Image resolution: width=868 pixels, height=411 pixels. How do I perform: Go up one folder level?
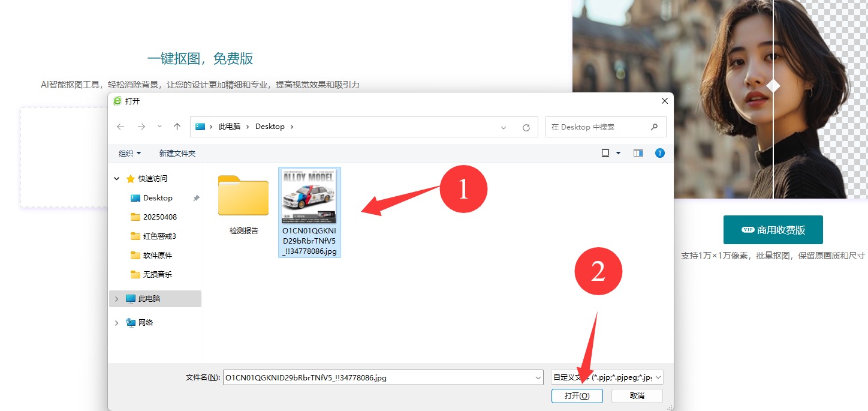(177, 127)
